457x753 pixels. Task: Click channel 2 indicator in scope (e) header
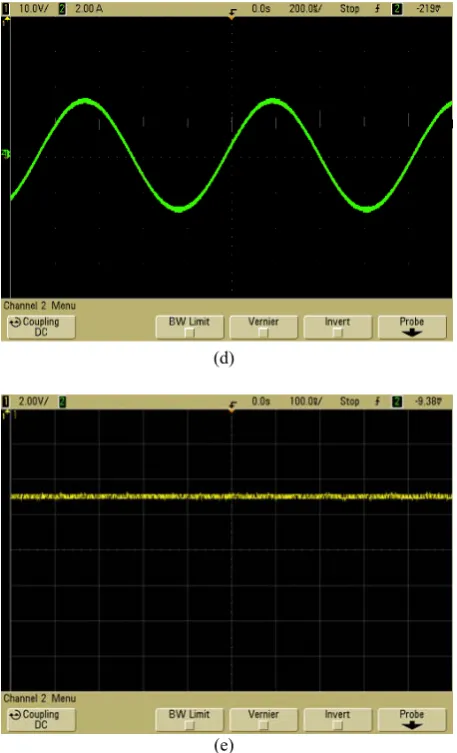click(x=62, y=401)
